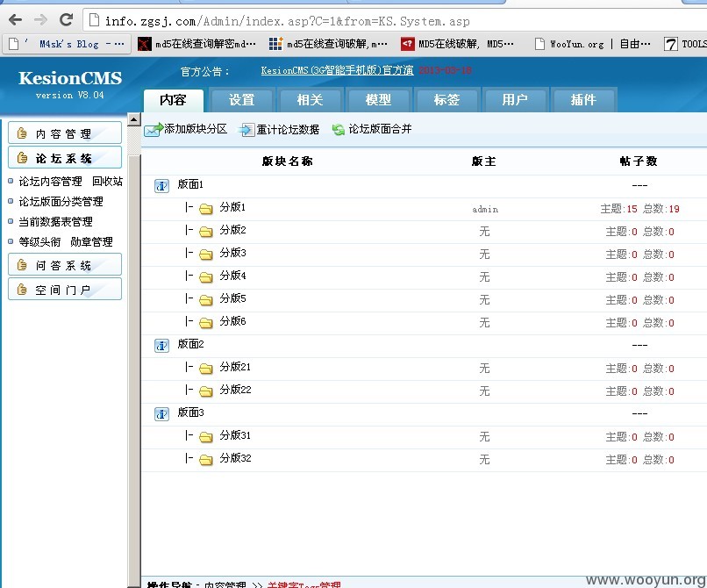Click the sidebar scrollbar up arrow

click(x=134, y=119)
